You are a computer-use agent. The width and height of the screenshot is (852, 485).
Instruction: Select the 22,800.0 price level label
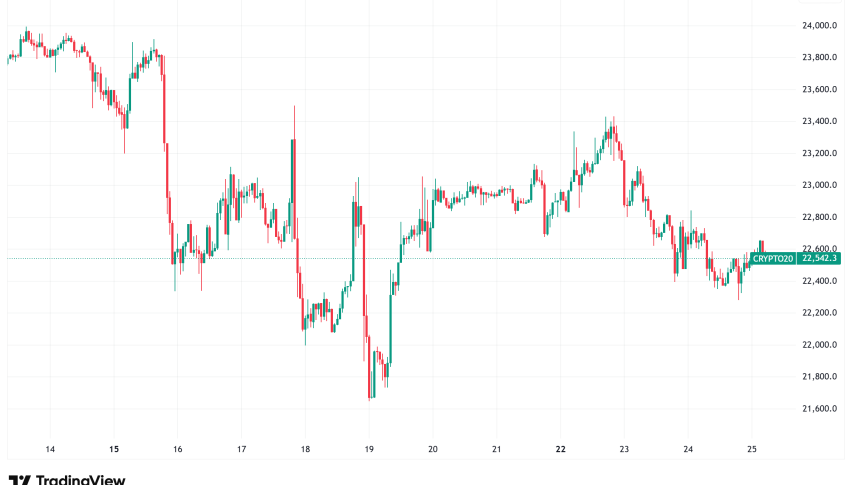pos(819,217)
